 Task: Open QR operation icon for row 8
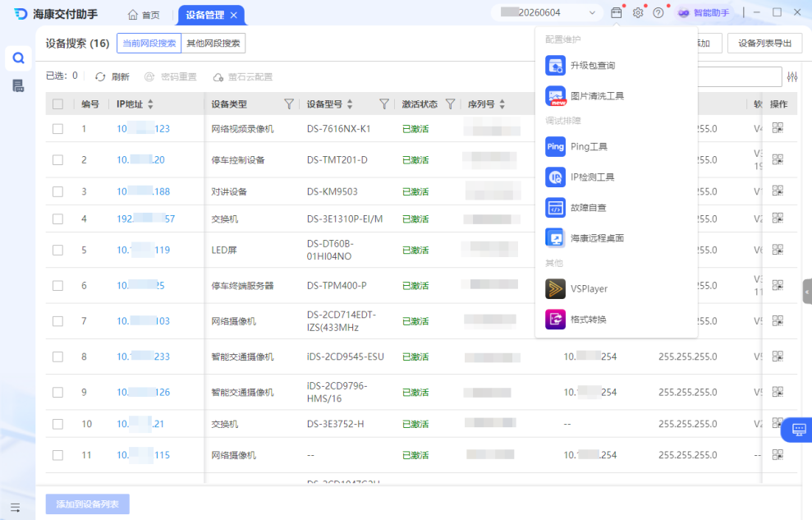(778, 356)
